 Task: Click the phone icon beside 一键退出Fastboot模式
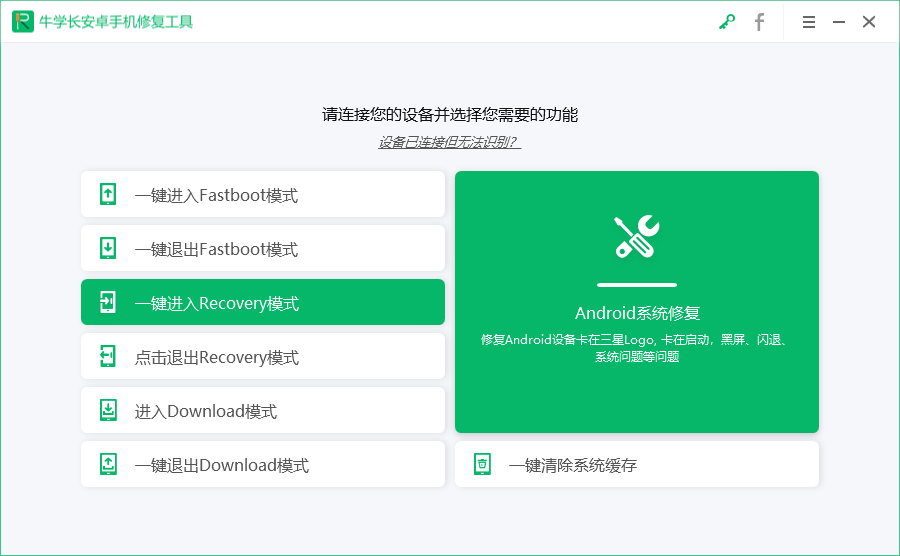pos(108,249)
